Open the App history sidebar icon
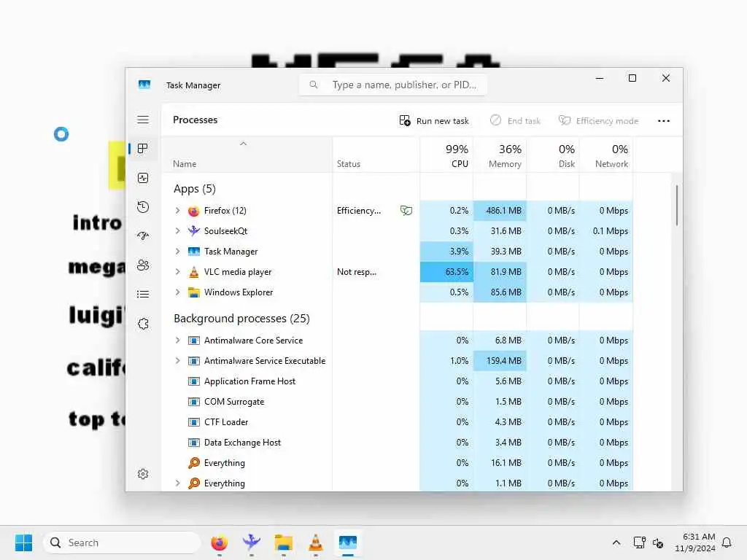Viewport: 747px width, 560px height. [x=143, y=207]
